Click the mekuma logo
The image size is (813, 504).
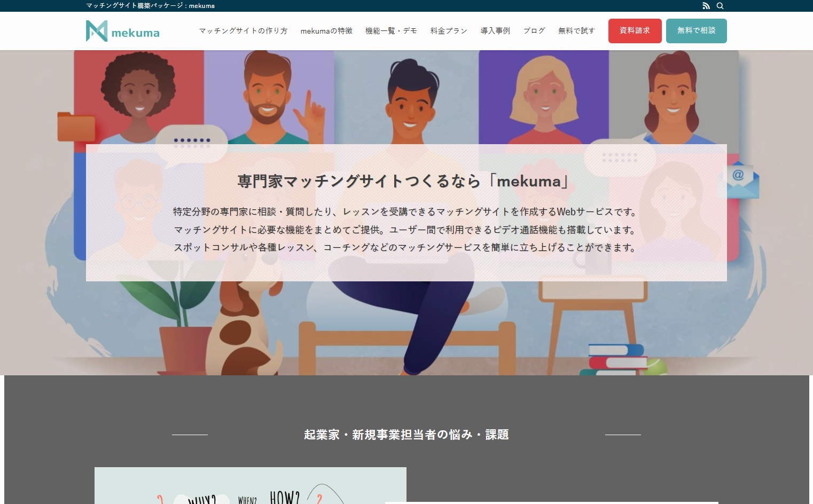[x=123, y=31]
